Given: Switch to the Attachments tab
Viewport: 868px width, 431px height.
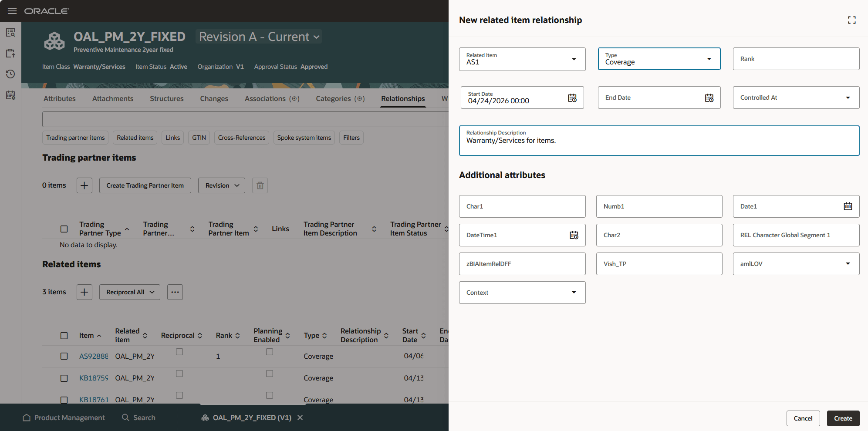Looking at the screenshot, I should tap(113, 99).
